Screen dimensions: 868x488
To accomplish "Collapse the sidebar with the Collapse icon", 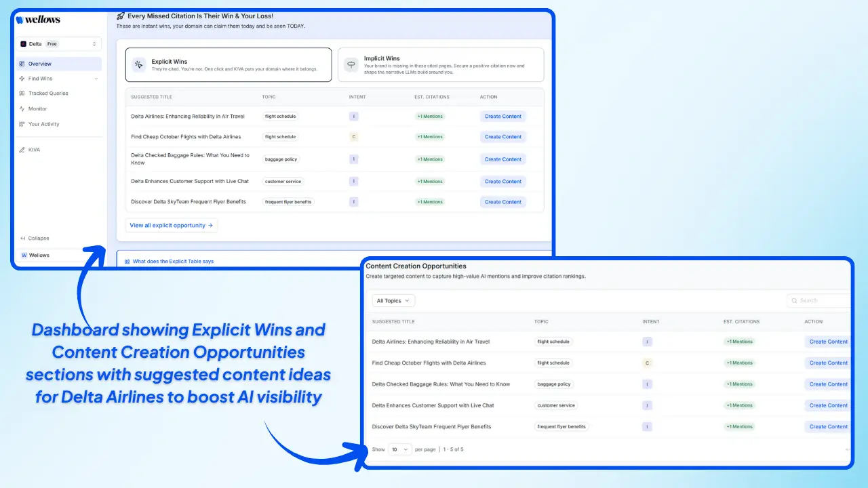I will 22,239.
